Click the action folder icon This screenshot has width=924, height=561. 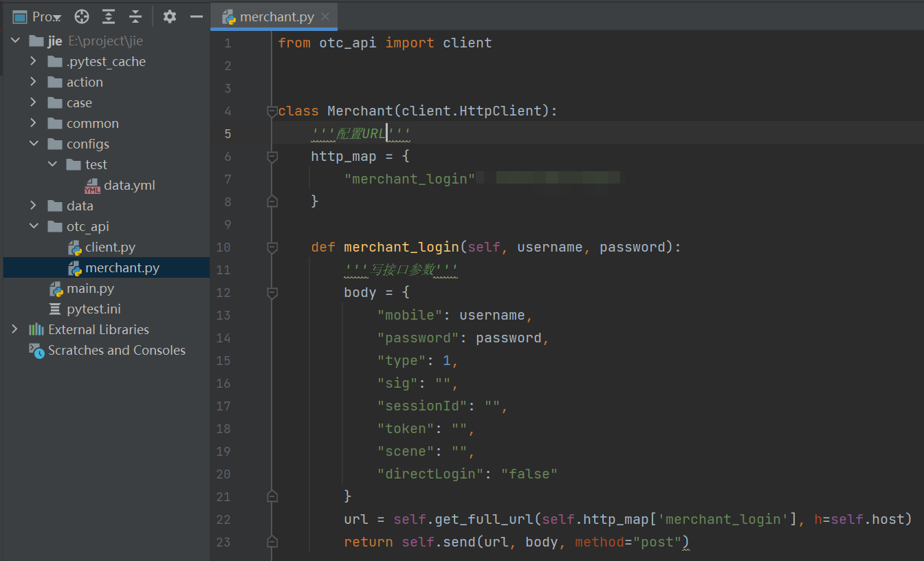click(x=55, y=82)
